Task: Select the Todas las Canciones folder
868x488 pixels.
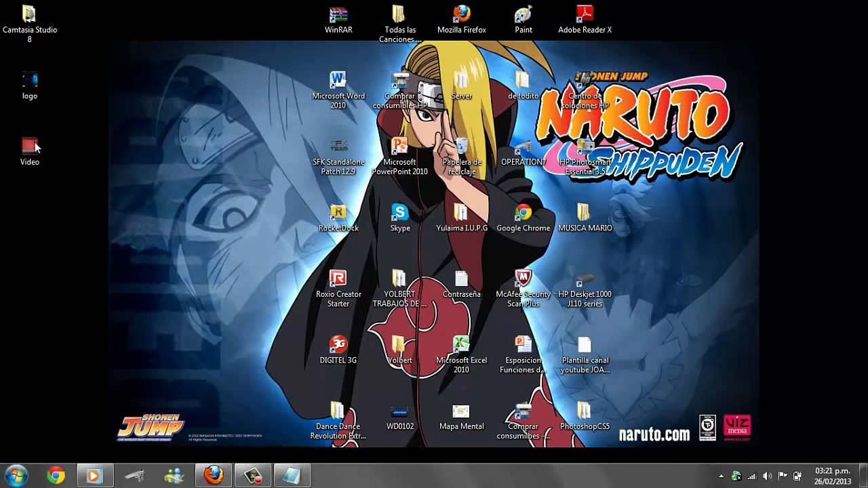Action: pos(400,24)
